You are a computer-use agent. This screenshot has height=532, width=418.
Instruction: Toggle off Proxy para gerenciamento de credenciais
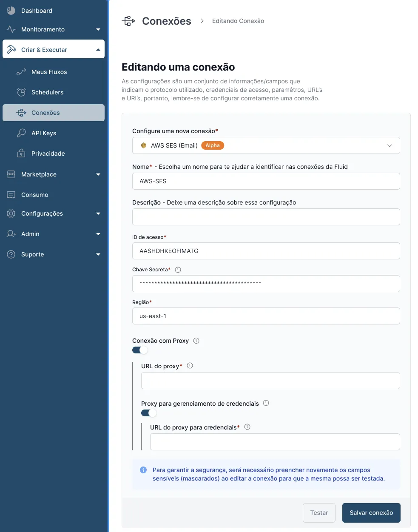149,413
